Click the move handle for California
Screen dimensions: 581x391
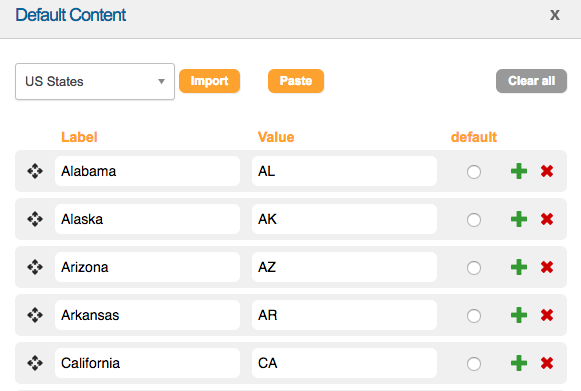click(x=35, y=363)
